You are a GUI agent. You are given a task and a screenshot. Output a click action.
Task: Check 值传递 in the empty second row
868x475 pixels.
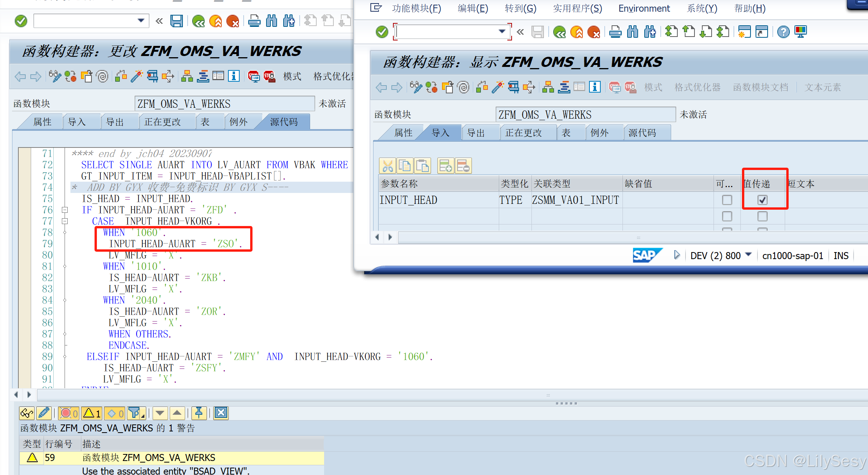click(762, 216)
